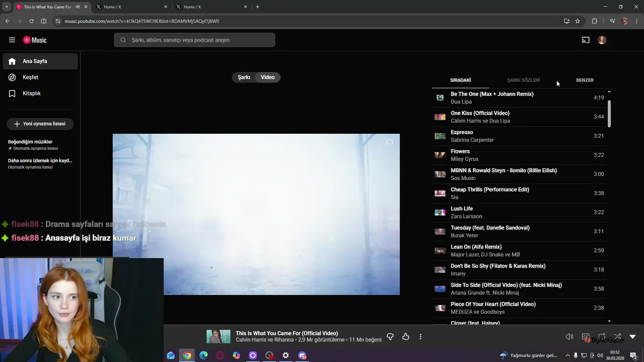Open the tab search dropdown

click(7, 7)
